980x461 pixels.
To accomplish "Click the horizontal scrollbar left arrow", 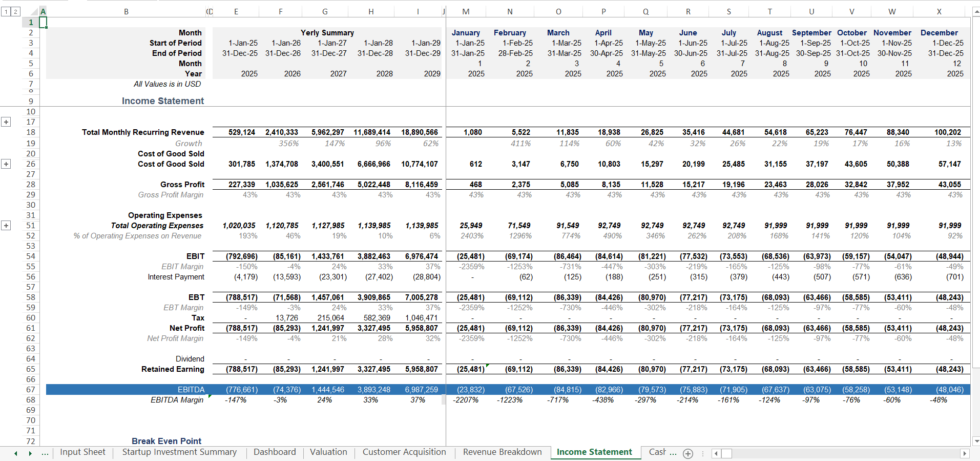I will [x=716, y=453].
